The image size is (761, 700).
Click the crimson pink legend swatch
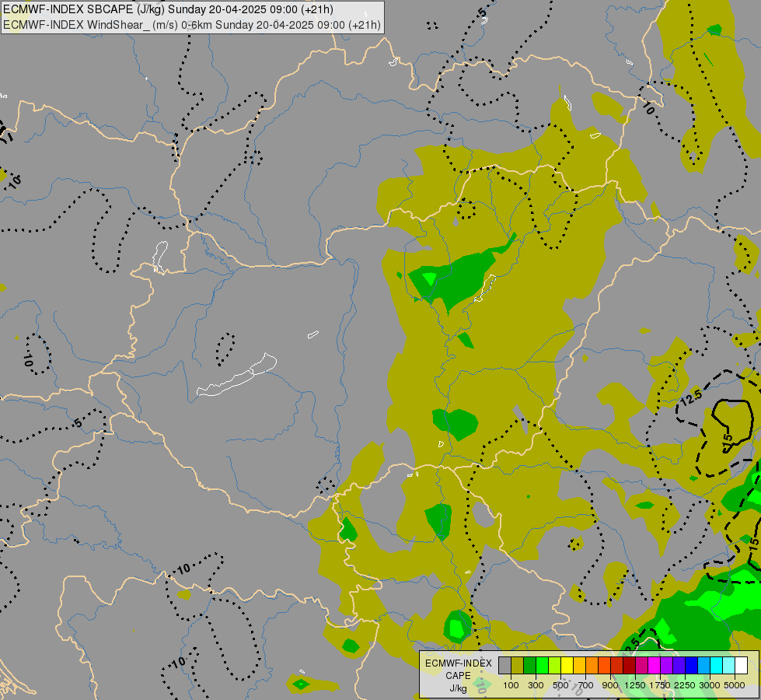642,666
